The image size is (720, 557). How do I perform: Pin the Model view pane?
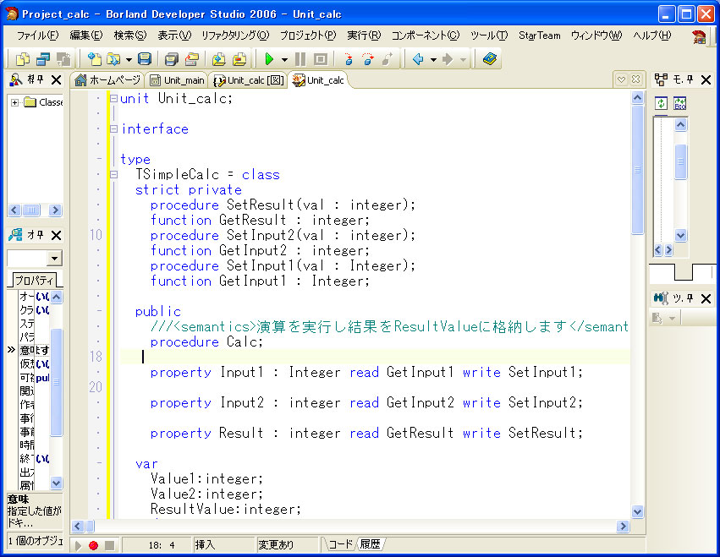pos(690,79)
